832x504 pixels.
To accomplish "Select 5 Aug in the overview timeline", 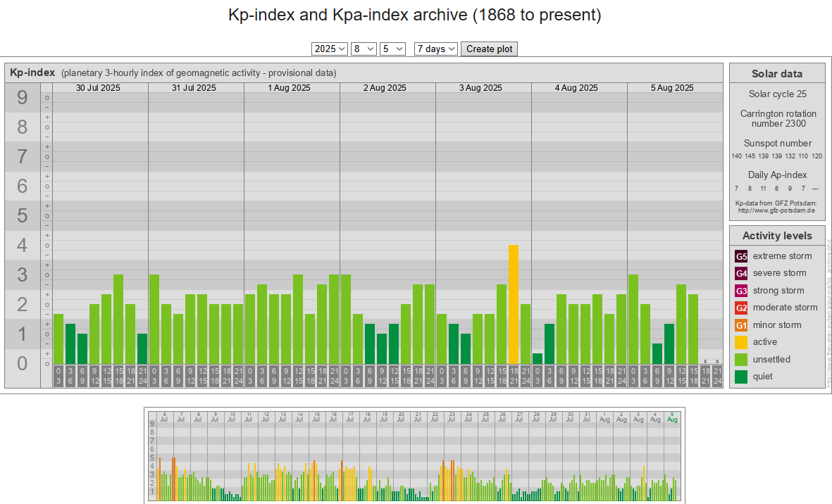I will click(x=672, y=417).
